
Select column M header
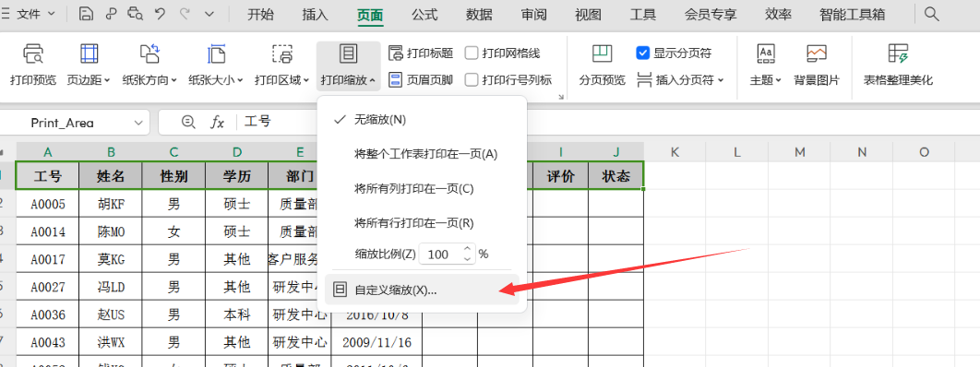coord(800,151)
